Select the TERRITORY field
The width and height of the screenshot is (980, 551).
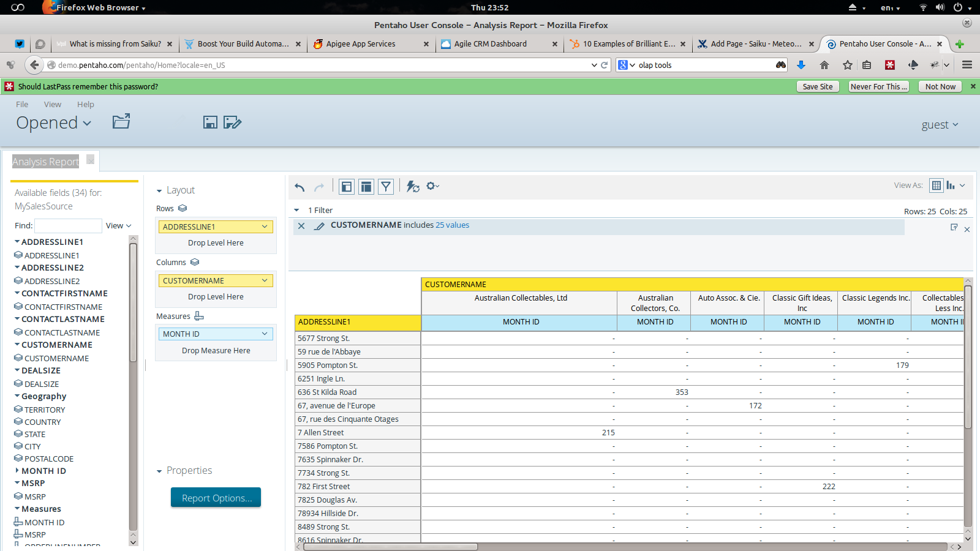tap(44, 410)
